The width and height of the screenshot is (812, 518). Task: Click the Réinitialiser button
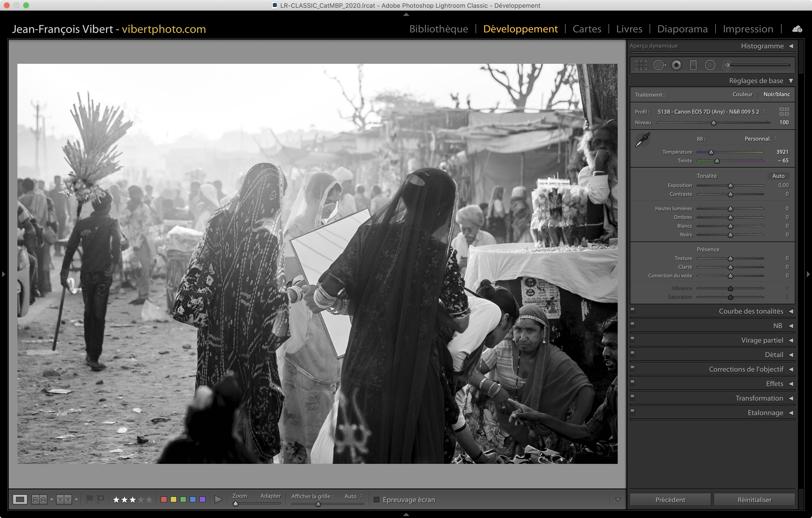754,499
